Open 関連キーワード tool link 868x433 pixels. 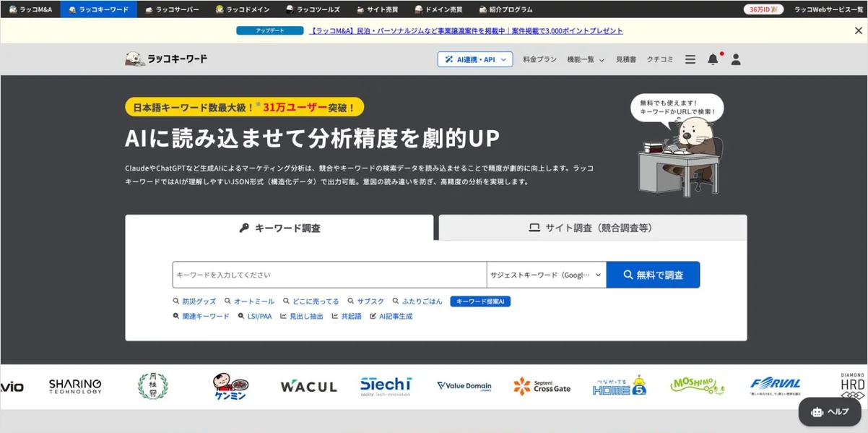point(201,317)
